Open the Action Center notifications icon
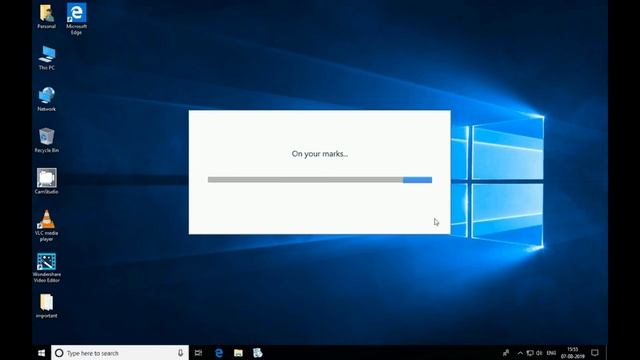Viewport: 640px width, 360px height. pyautogui.click(x=595, y=353)
